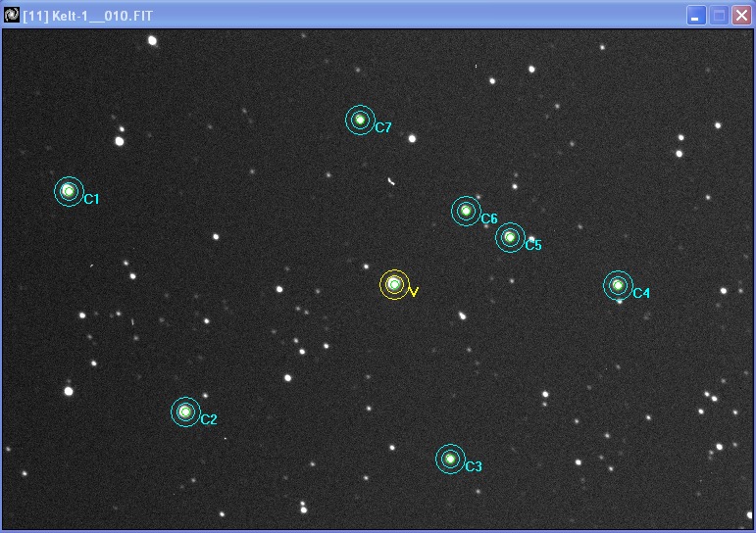Click the C6 comparison star marker

tap(466, 211)
